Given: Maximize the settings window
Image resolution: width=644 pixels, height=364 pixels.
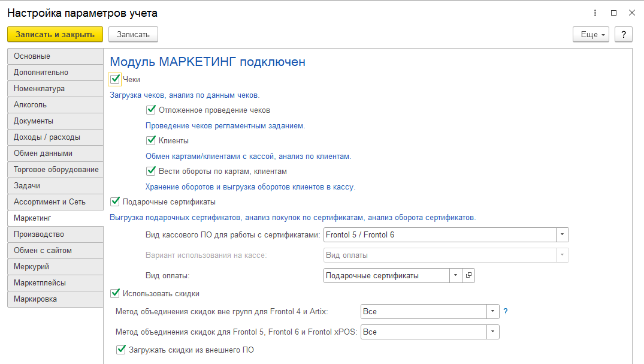Looking at the screenshot, I should pos(613,13).
